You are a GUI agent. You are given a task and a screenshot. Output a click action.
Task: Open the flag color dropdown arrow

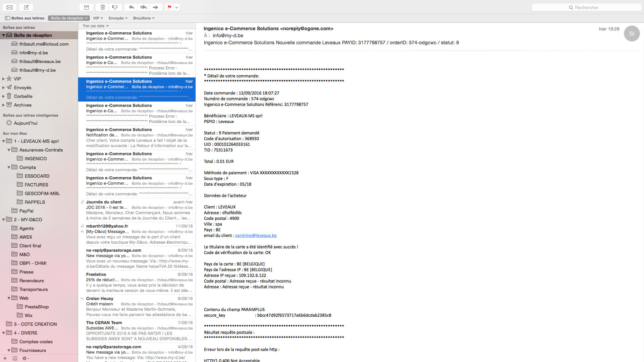click(x=177, y=7)
